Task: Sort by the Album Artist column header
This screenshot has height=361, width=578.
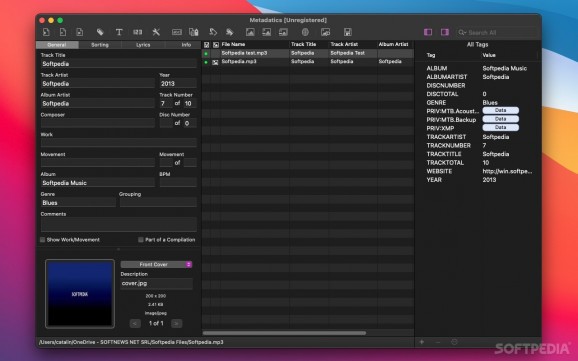Action: point(395,44)
